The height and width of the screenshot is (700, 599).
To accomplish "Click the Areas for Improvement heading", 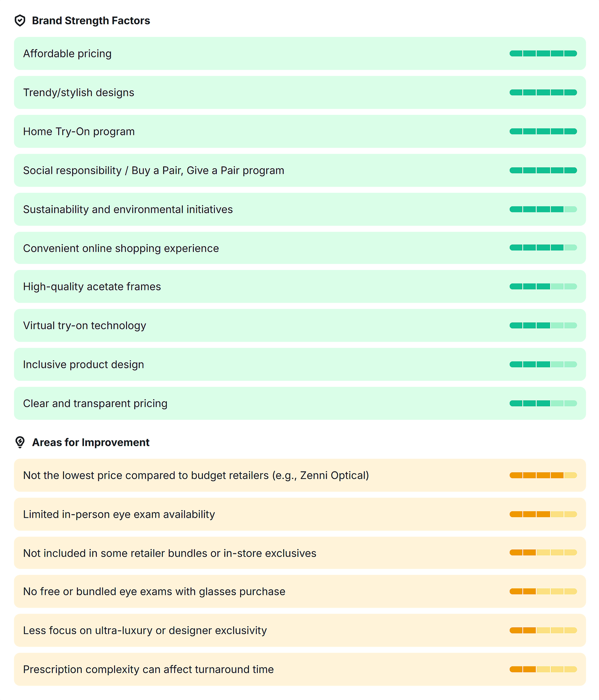I will (x=90, y=442).
